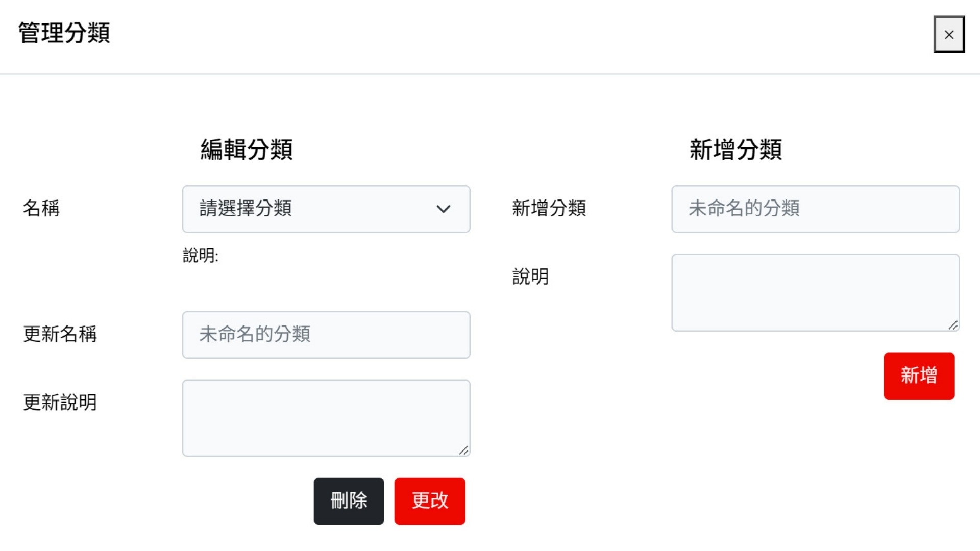The height and width of the screenshot is (551, 980).
Task: Click the 編輯分類 section heading
Action: pyautogui.click(x=247, y=149)
